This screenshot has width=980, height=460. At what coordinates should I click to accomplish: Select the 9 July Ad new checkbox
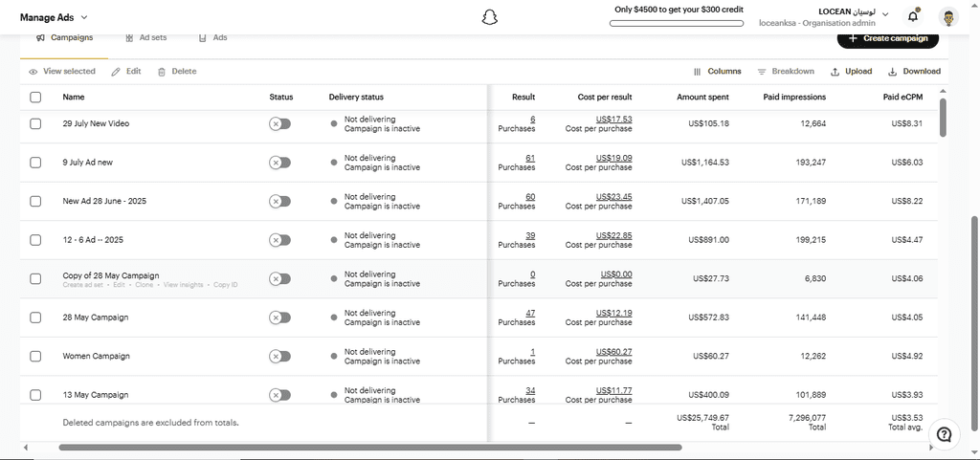tap(35, 163)
